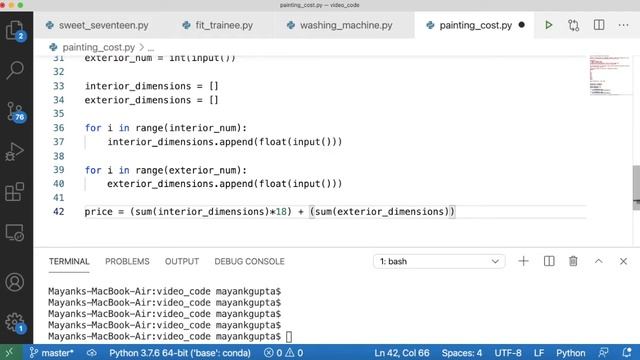Expand the breadcrumb ellipsis symbol list

151,48
